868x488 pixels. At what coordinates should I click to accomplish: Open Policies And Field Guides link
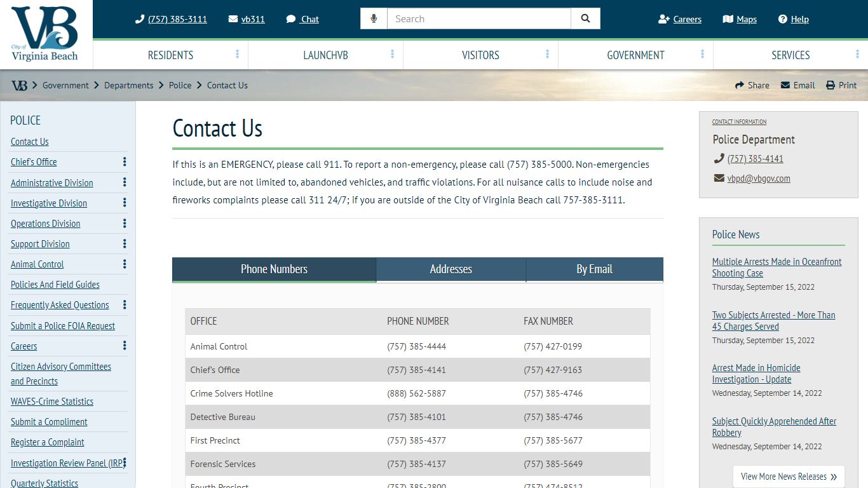(55, 285)
